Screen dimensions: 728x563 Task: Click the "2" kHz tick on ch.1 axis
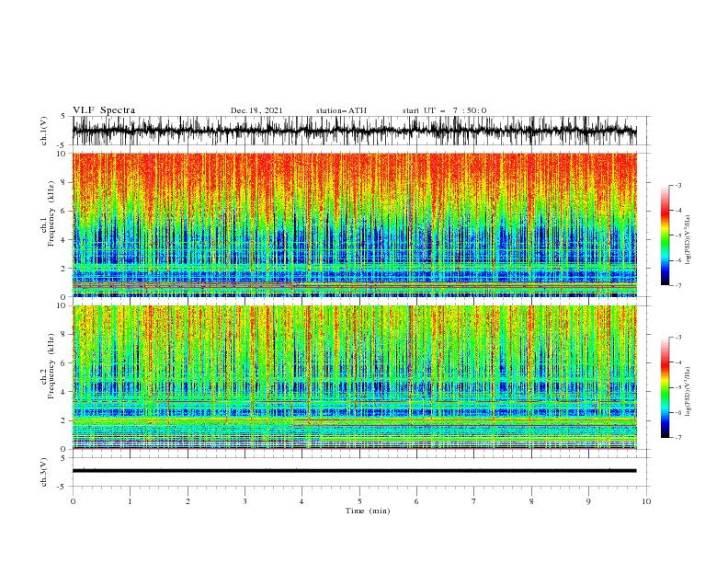point(63,269)
